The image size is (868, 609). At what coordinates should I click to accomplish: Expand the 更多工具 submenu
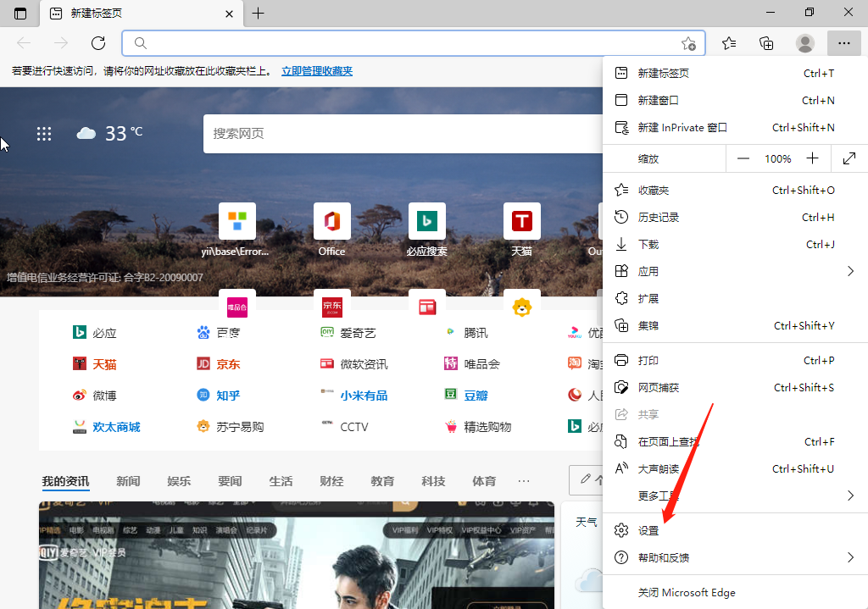pyautogui.click(x=850, y=496)
